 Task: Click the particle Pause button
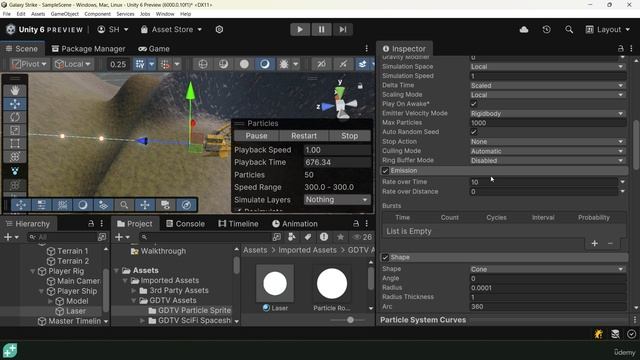point(256,136)
